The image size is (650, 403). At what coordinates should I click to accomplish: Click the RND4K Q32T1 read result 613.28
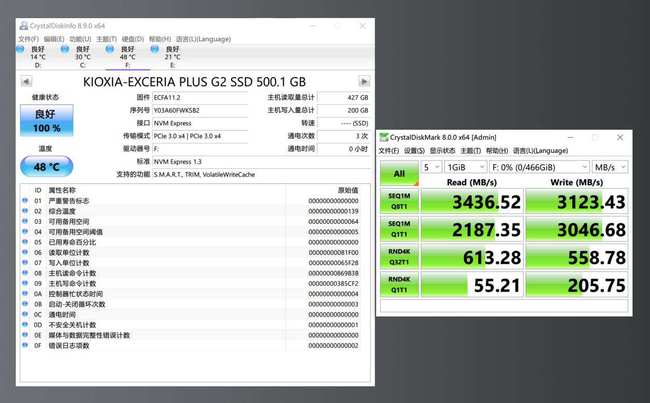point(472,257)
